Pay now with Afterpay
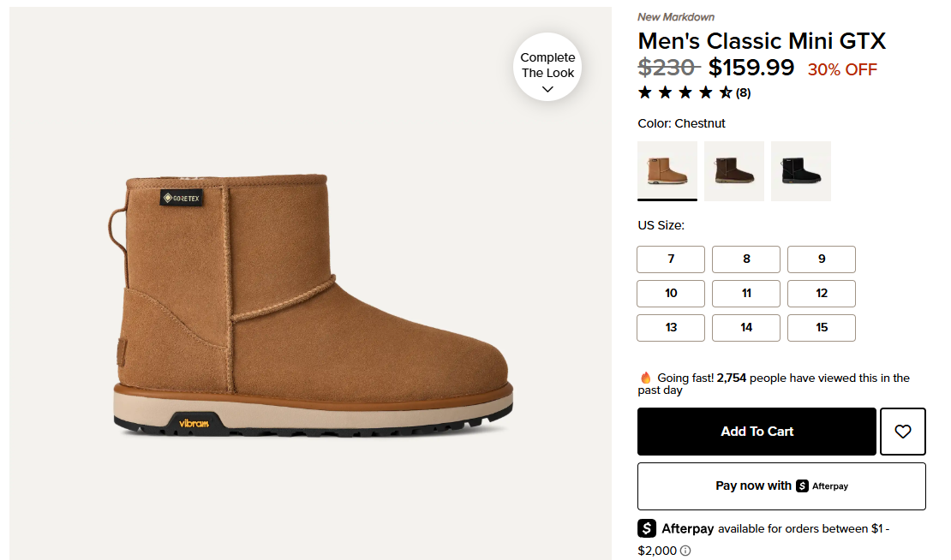This screenshot has width=951, height=560. tap(781, 486)
